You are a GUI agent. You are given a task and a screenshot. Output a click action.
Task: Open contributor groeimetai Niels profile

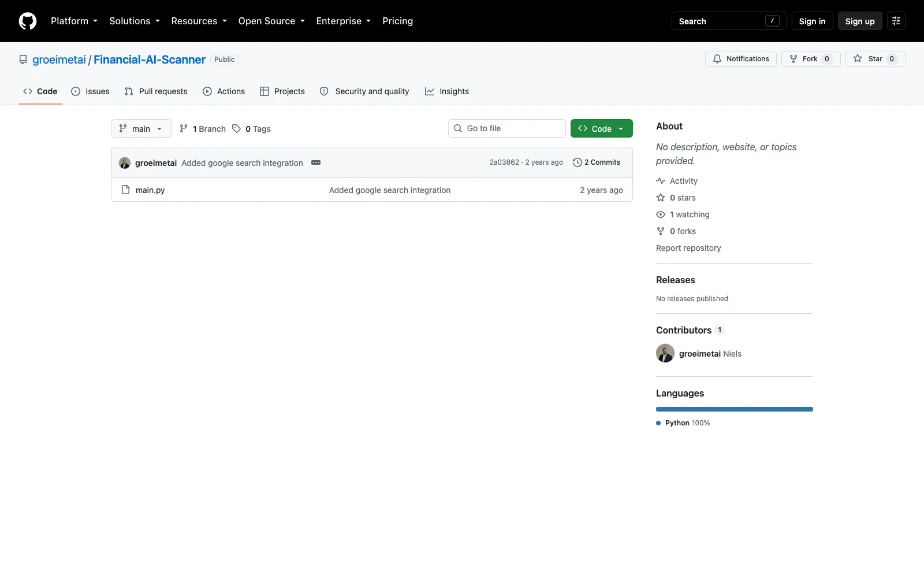coord(710,354)
